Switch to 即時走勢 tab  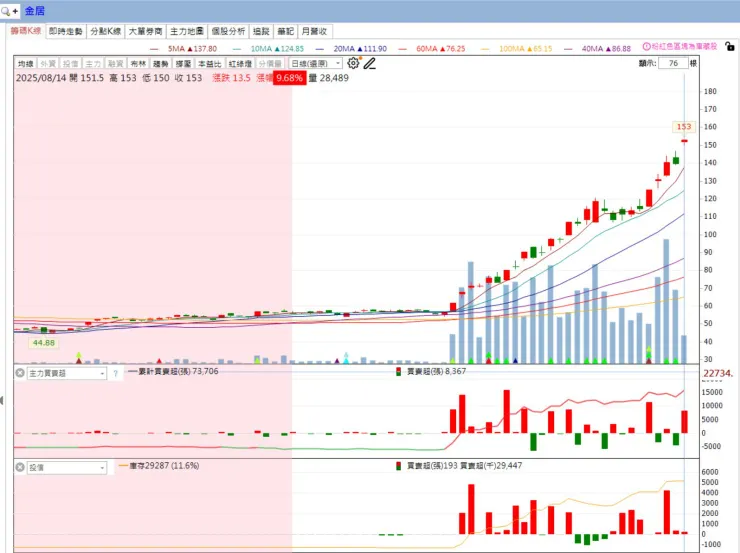tap(66, 31)
